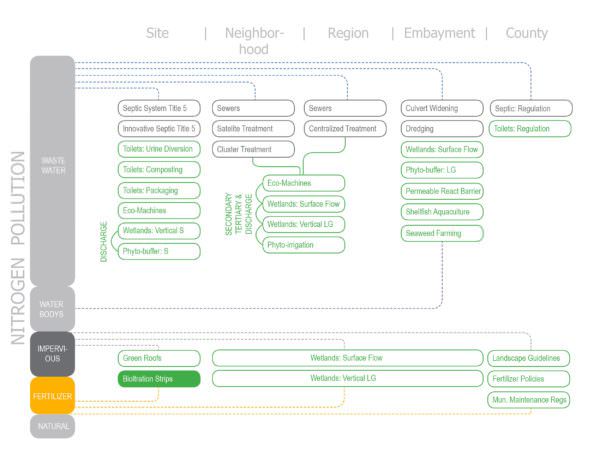Click the Landscape Guidelines box
Image resolution: width=600 pixels, height=464 pixels.
[x=530, y=358]
